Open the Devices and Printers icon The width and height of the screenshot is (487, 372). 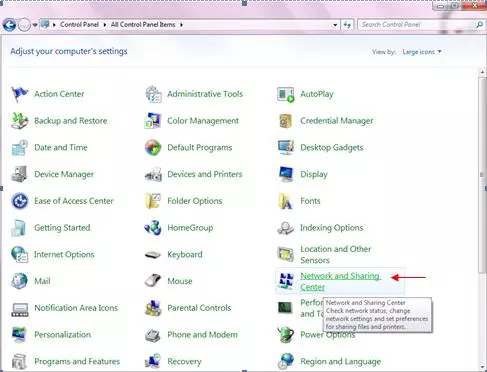[153, 174]
